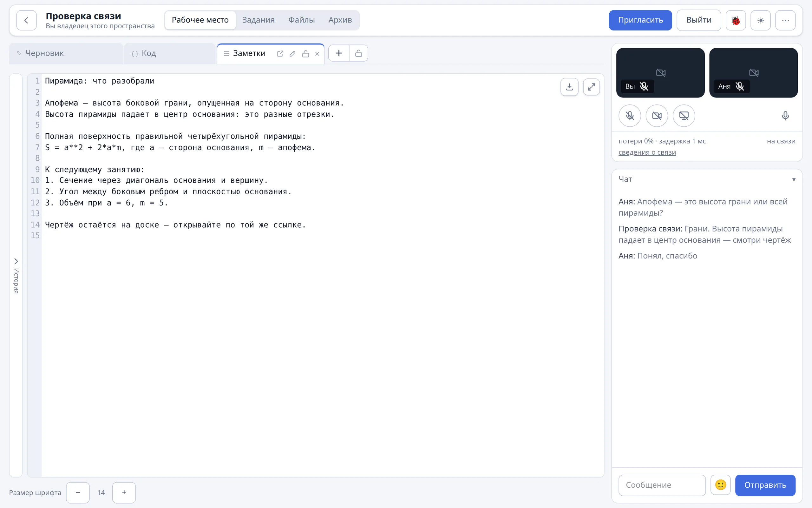812x508 pixels.
Task: Click line 'Чертёж остаётся на доске'
Action: (x=102, y=225)
